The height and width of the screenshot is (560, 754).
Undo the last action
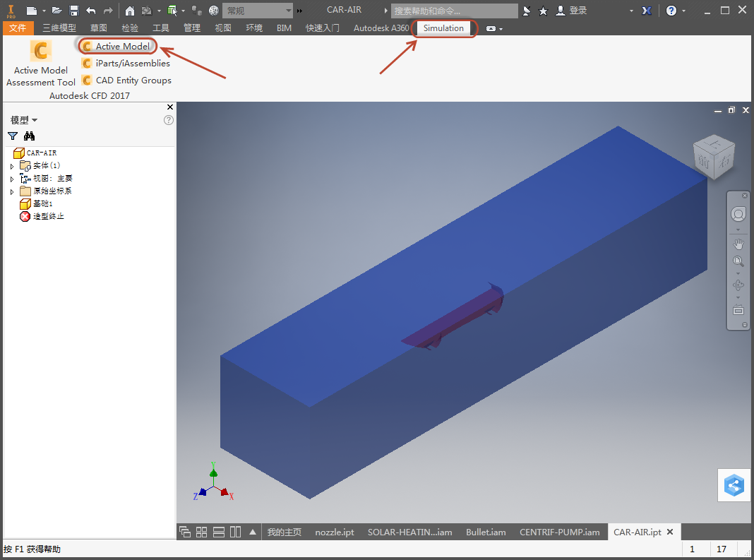91,11
